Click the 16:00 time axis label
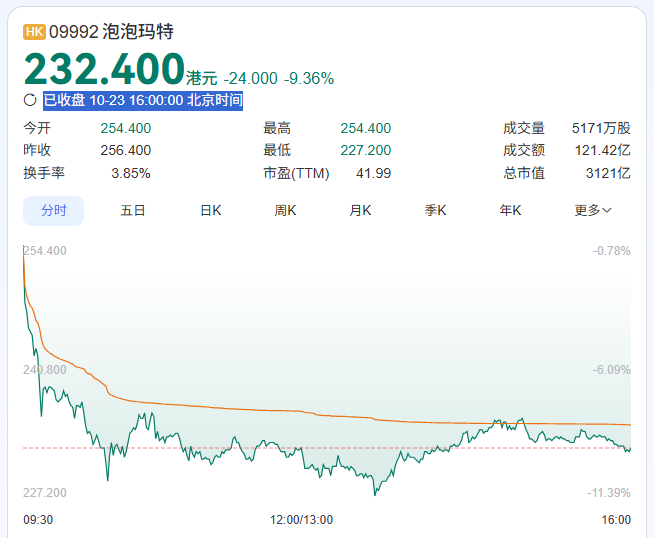Viewport: 654px width, 538px height. 616,520
